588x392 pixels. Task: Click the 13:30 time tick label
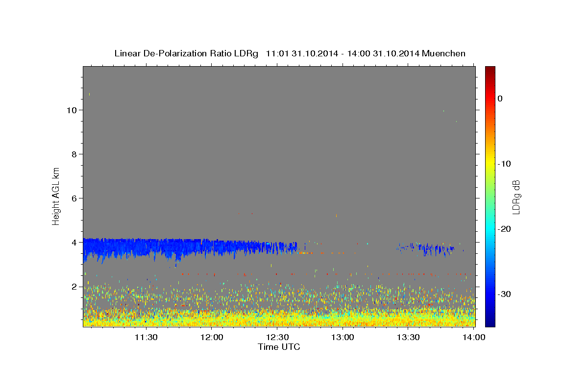point(408,337)
